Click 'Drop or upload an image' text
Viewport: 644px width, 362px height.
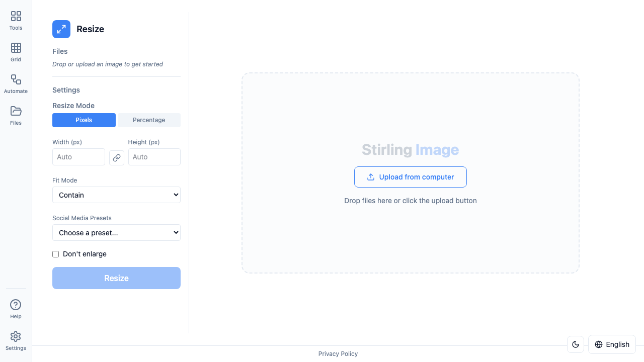(x=108, y=64)
